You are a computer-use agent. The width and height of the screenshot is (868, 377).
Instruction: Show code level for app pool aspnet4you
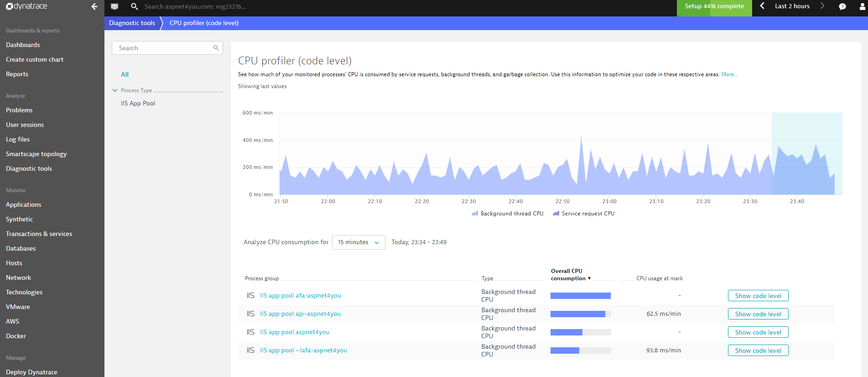coord(758,332)
